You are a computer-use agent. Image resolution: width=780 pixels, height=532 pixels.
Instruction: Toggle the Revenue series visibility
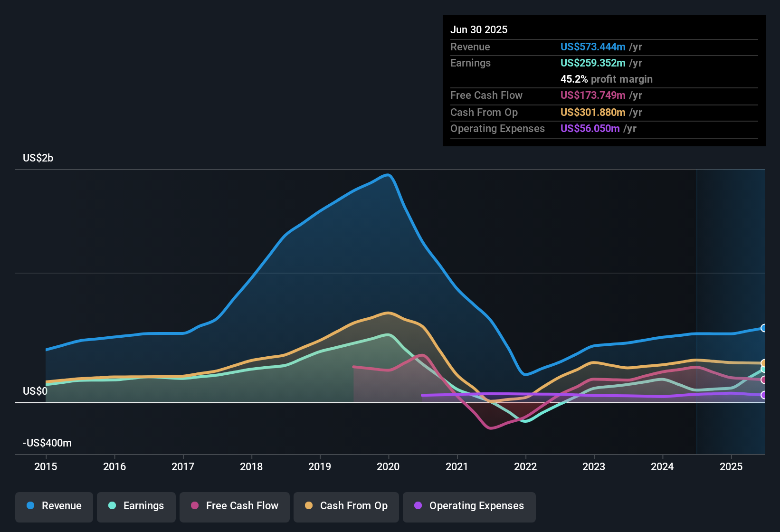pyautogui.click(x=54, y=506)
